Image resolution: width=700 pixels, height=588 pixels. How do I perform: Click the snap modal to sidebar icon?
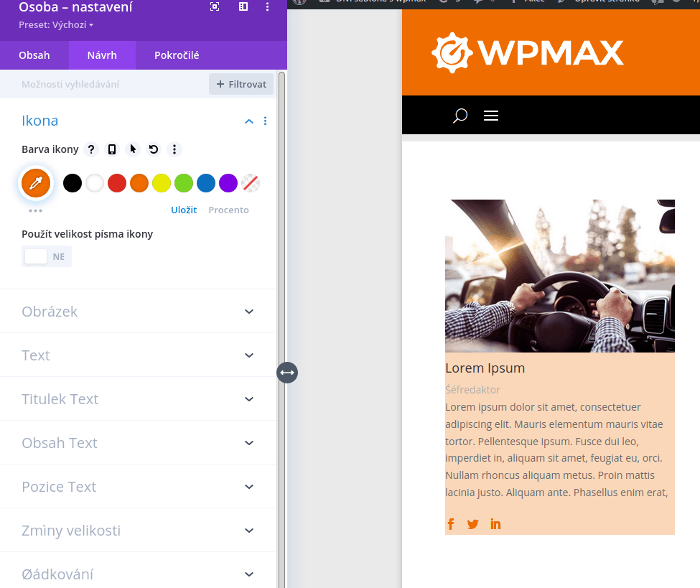pyautogui.click(x=243, y=6)
